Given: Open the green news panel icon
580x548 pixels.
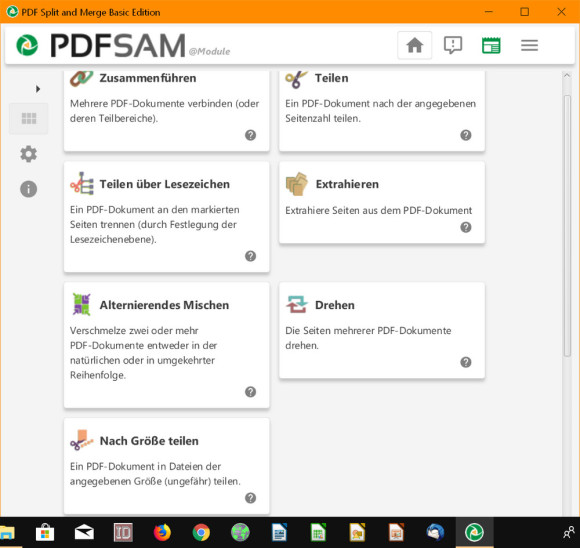Looking at the screenshot, I should (491, 45).
